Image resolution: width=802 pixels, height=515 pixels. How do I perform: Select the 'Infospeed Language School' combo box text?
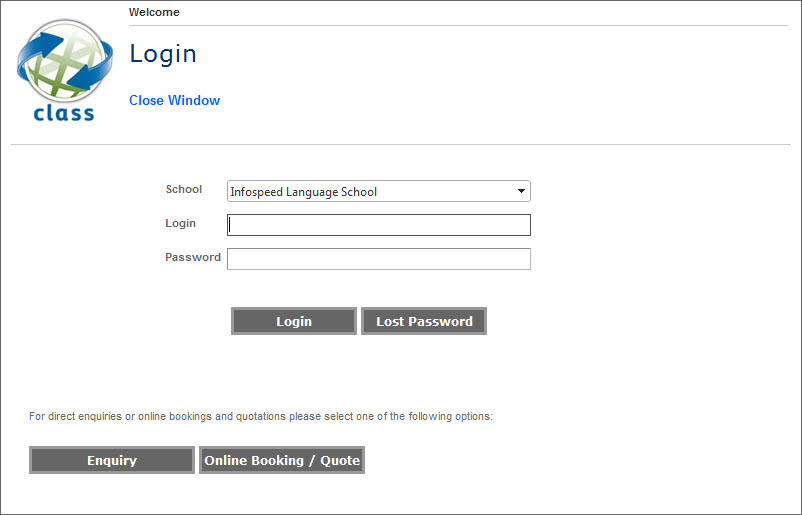pos(304,192)
